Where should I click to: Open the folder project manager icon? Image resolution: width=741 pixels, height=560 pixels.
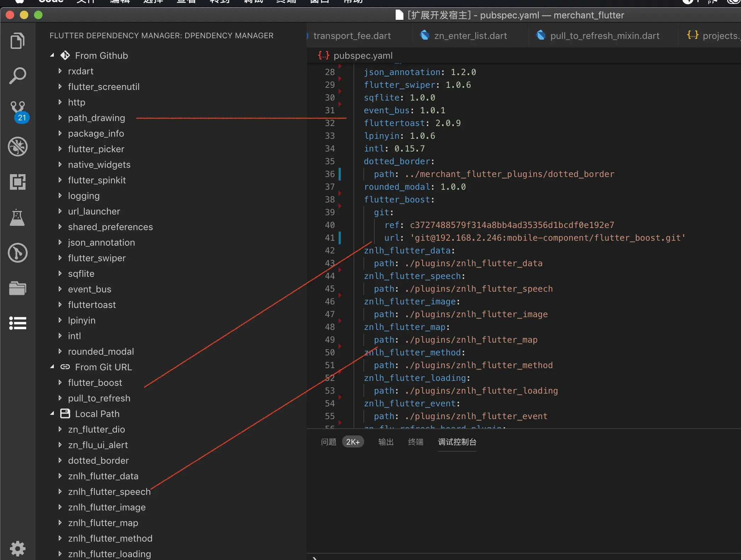coord(17,288)
